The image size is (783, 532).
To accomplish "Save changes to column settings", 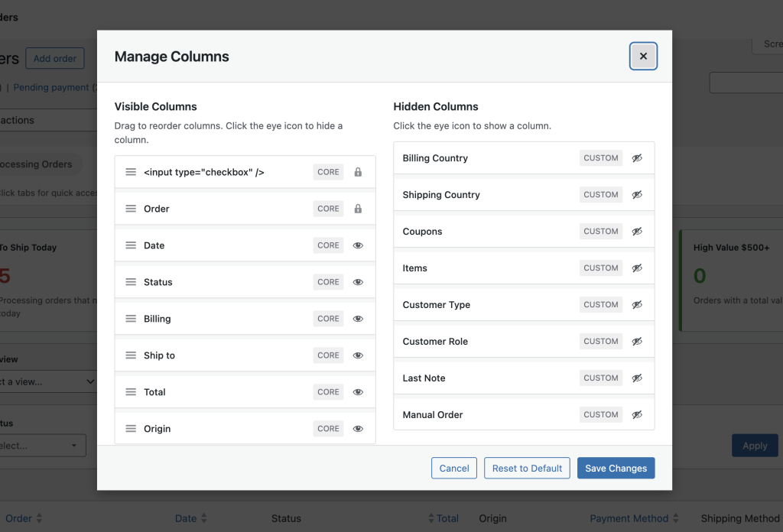I will click(x=616, y=469).
